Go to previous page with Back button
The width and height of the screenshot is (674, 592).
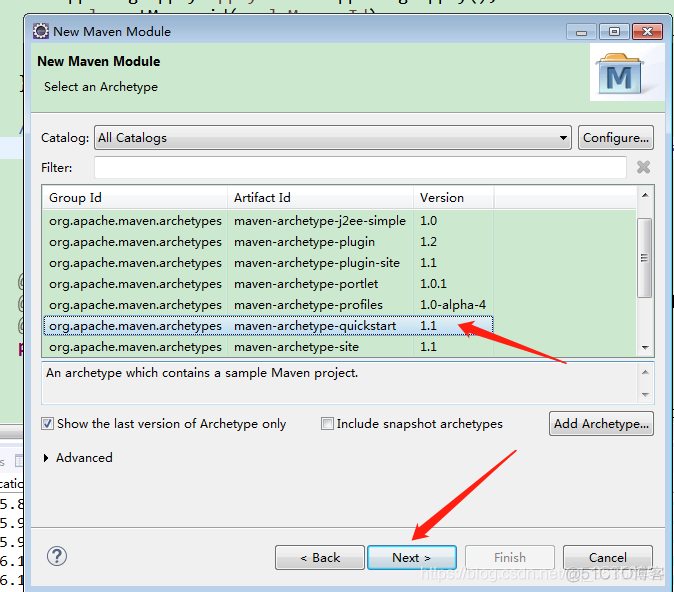[x=320, y=558]
